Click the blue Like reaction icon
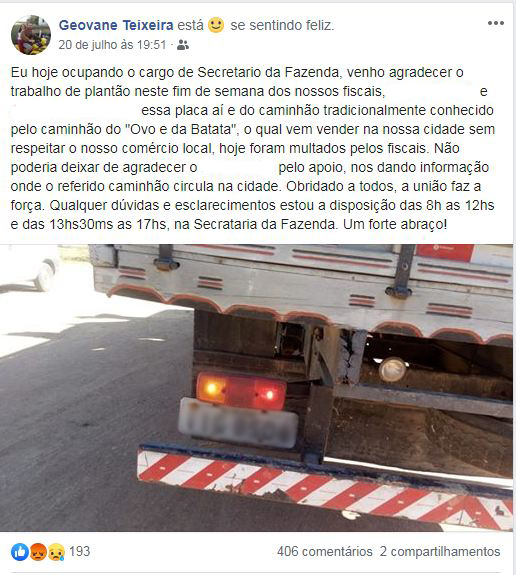The image size is (516, 575). (20, 552)
